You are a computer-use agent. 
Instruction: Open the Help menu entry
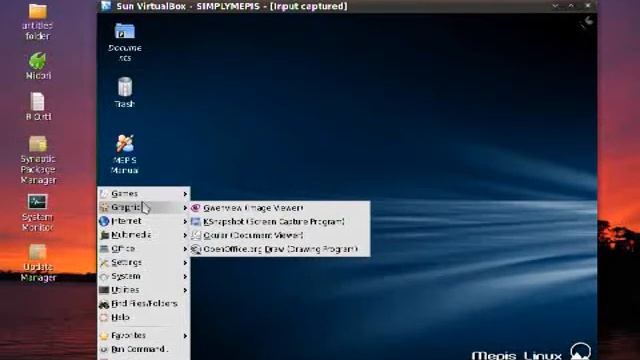pyautogui.click(x=144, y=317)
